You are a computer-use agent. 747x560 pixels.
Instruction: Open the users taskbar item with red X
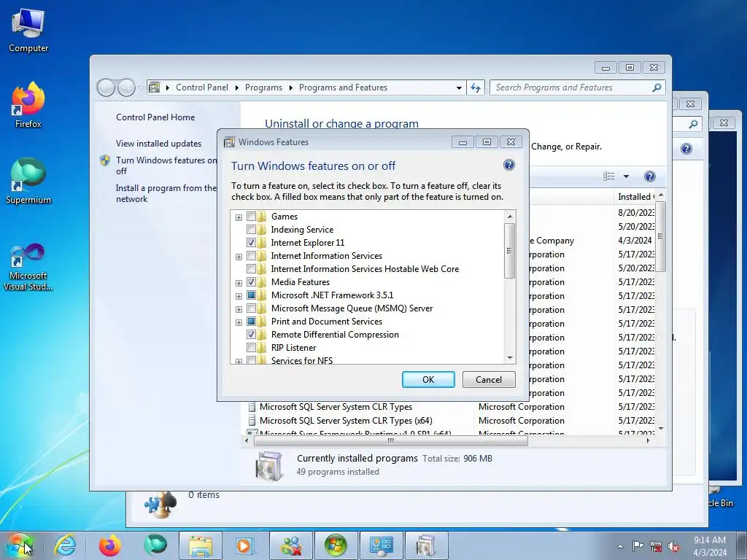(290, 545)
